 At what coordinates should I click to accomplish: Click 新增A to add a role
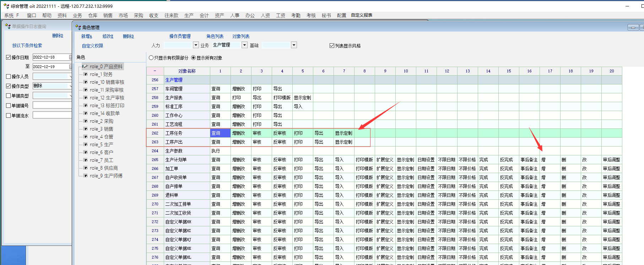point(86,36)
